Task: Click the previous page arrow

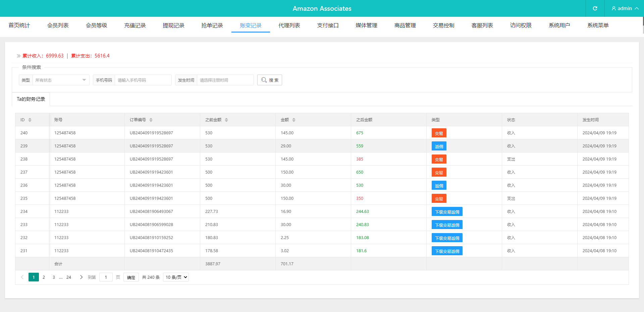Action: (x=22, y=277)
